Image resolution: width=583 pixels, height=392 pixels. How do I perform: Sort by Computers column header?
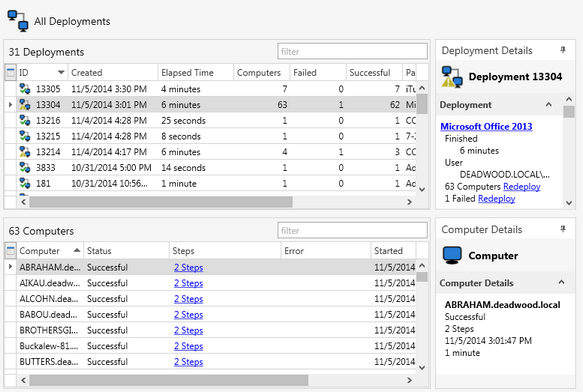click(262, 73)
